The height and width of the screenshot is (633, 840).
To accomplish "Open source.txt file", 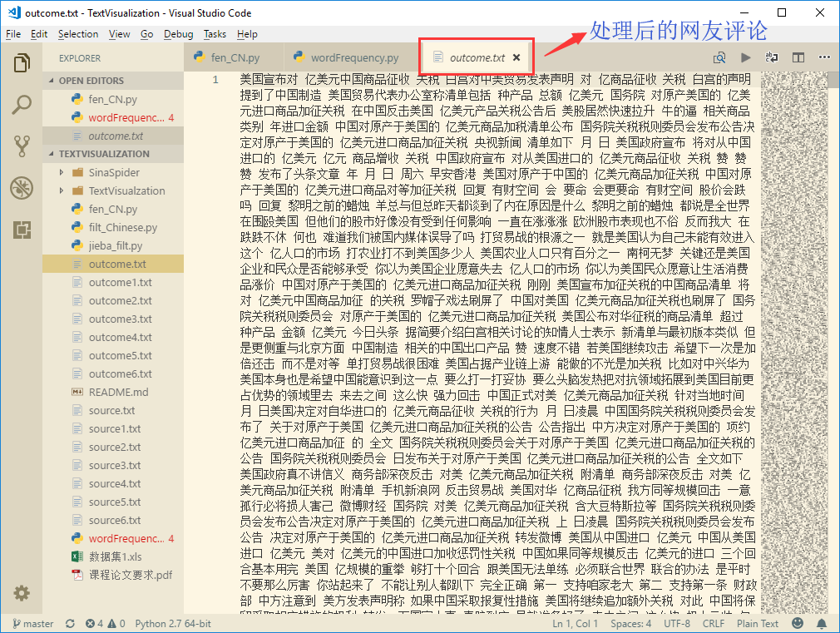I will point(113,411).
